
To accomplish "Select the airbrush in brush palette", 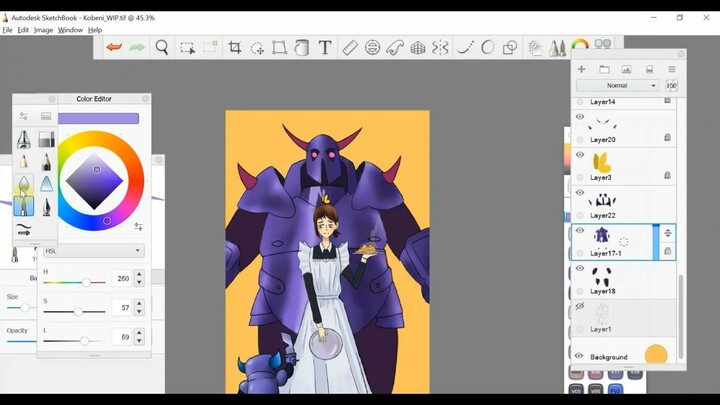I will pyautogui.click(x=23, y=139).
